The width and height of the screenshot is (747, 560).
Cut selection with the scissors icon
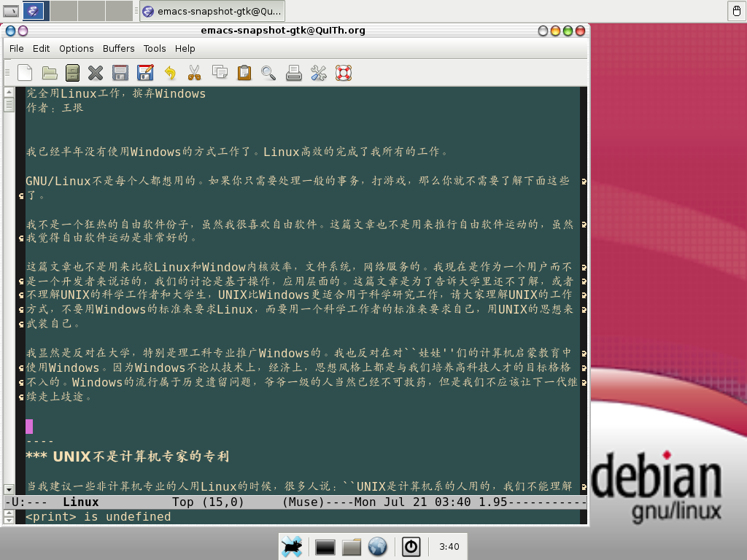click(x=194, y=73)
